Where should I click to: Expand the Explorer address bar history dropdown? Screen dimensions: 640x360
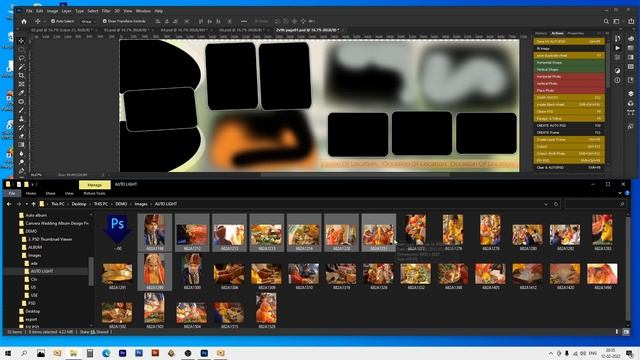[x=546, y=204]
